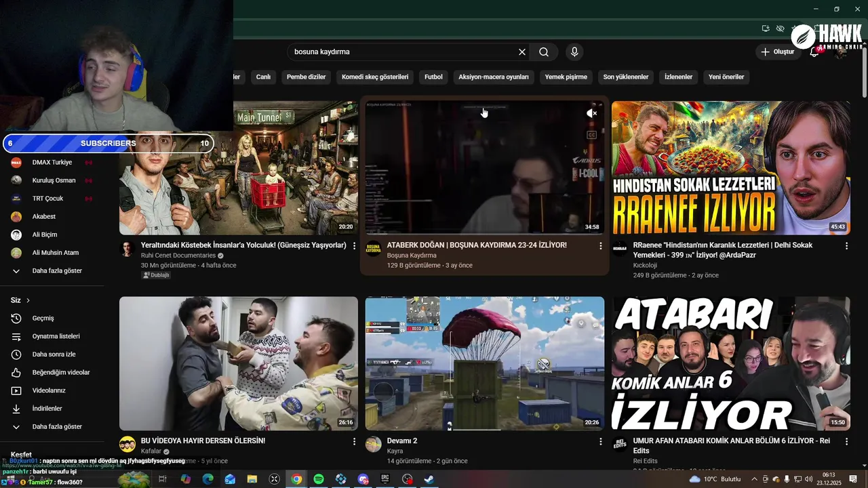Select the Yeni öneriler chip
Screen dimensions: 868x488
click(726, 77)
